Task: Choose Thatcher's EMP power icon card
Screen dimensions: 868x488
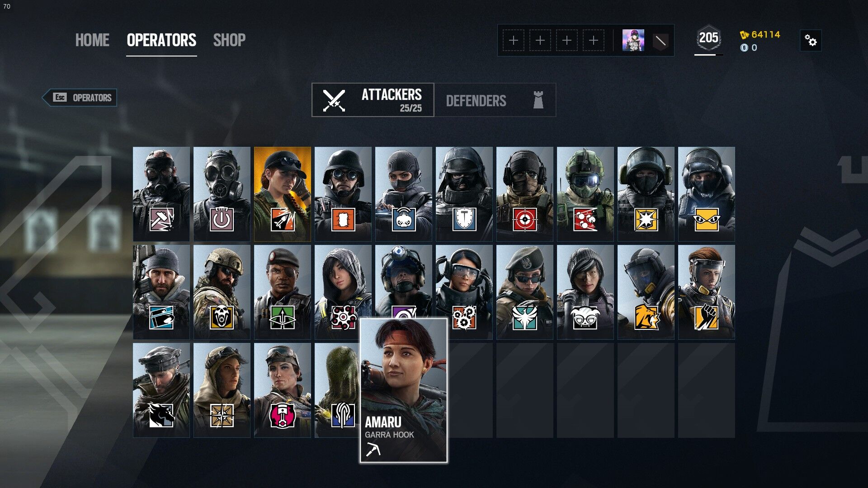Action: (x=222, y=194)
